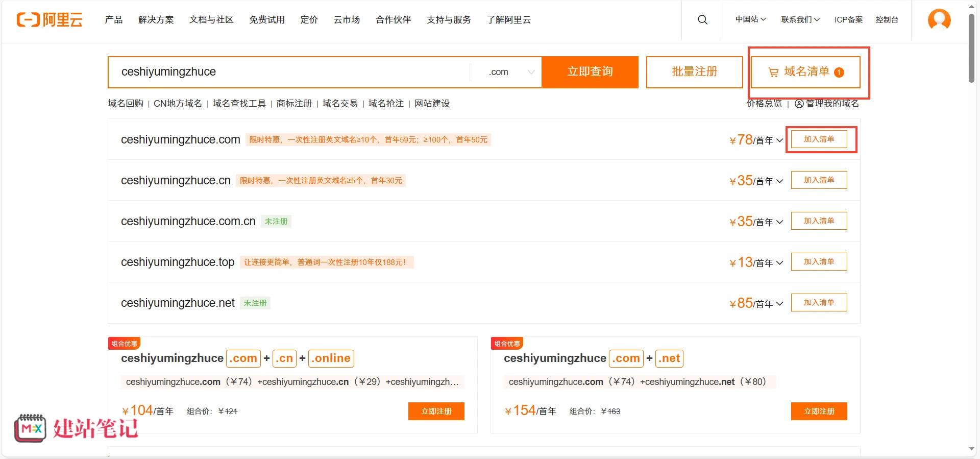
Task: Click the ceshiyumingzhuce.cn domain name
Action: pos(176,180)
